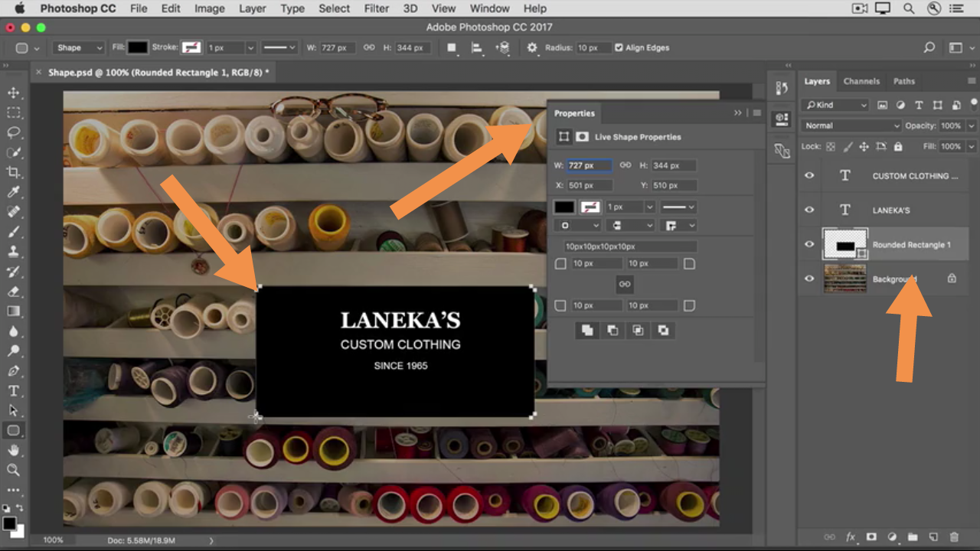The width and height of the screenshot is (980, 551).
Task: Click the delete layer trash icon
Action: [954, 537]
